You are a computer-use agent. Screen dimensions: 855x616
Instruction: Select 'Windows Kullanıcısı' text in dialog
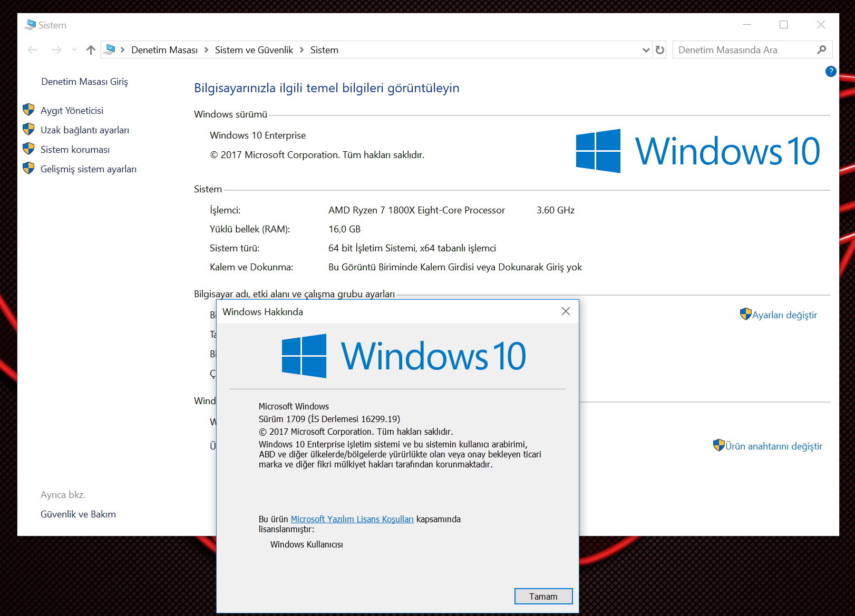pyautogui.click(x=306, y=544)
